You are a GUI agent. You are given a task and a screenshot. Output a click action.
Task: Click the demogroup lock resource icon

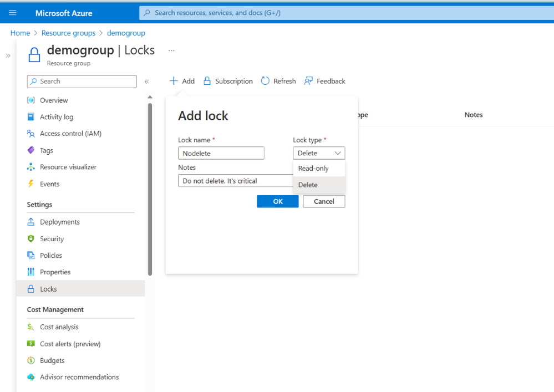pos(34,55)
